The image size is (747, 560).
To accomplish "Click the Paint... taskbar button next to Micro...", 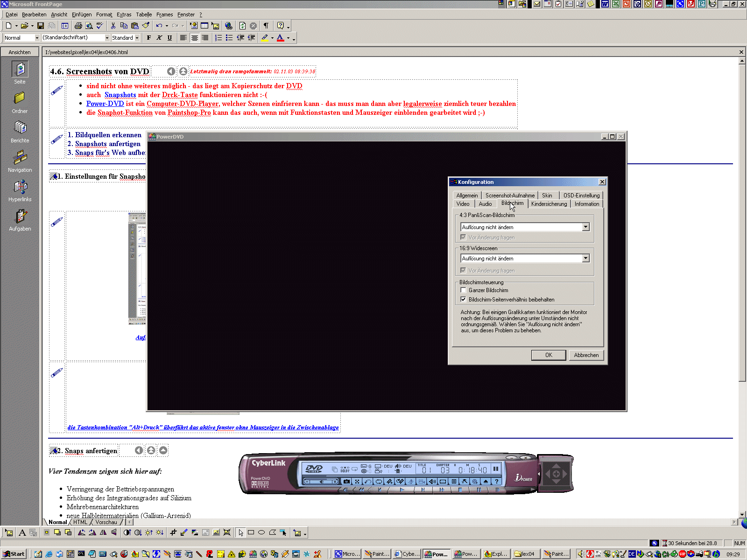I will (377, 554).
